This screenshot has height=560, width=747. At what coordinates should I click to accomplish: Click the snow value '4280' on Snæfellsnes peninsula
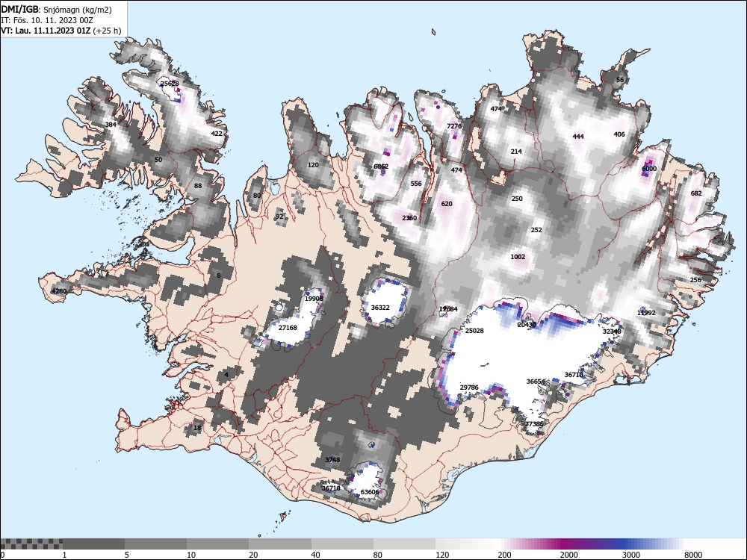[x=59, y=291]
